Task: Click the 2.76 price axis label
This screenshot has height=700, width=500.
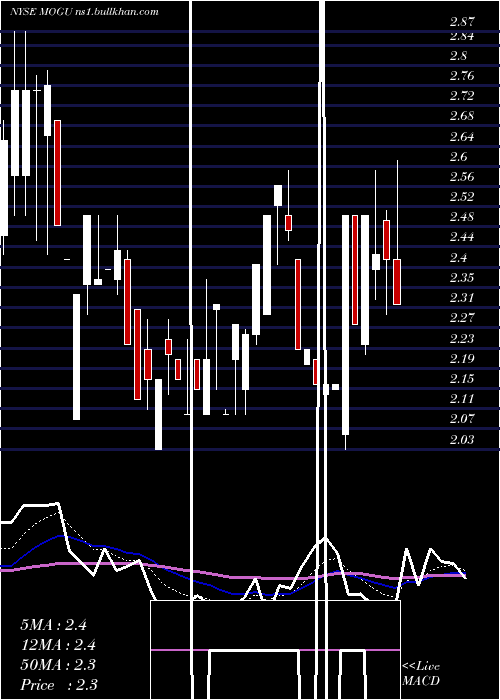Action: click(462, 76)
